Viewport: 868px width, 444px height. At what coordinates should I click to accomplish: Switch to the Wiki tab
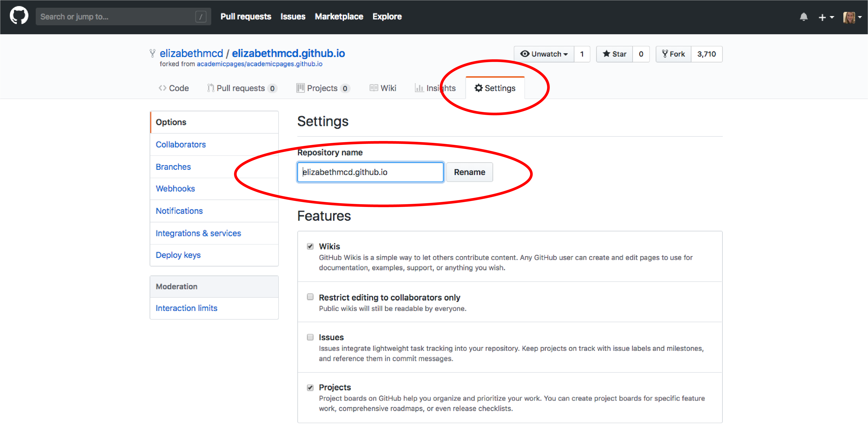tap(383, 88)
